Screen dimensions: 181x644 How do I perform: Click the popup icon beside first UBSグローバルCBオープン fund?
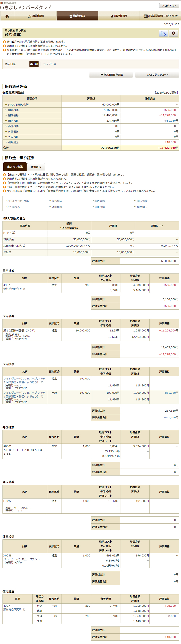pos(42,382)
